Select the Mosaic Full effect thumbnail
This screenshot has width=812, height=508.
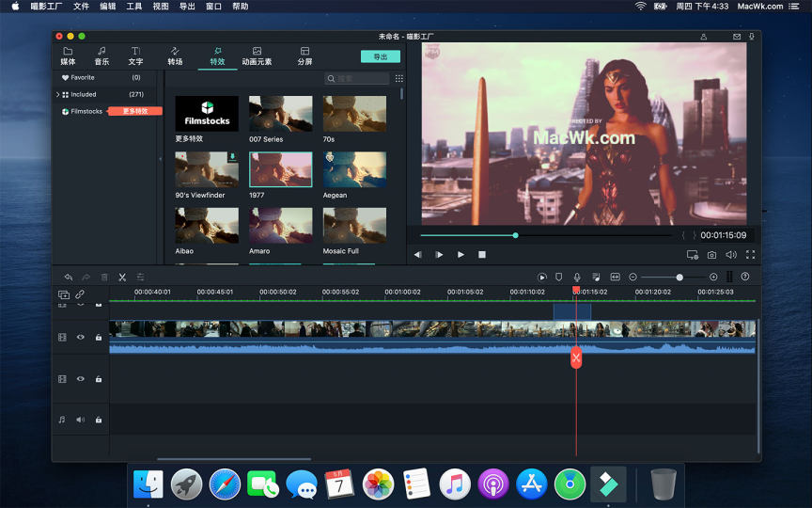click(354, 225)
